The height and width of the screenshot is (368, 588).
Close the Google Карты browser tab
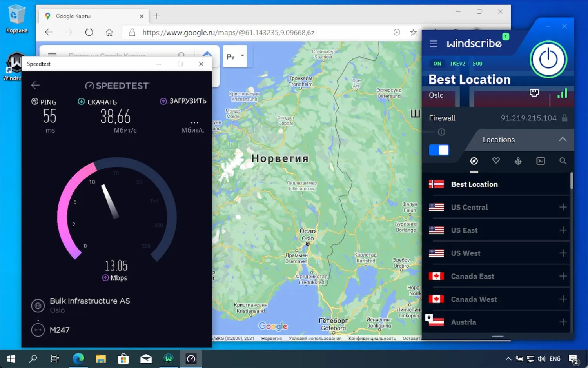click(x=142, y=16)
